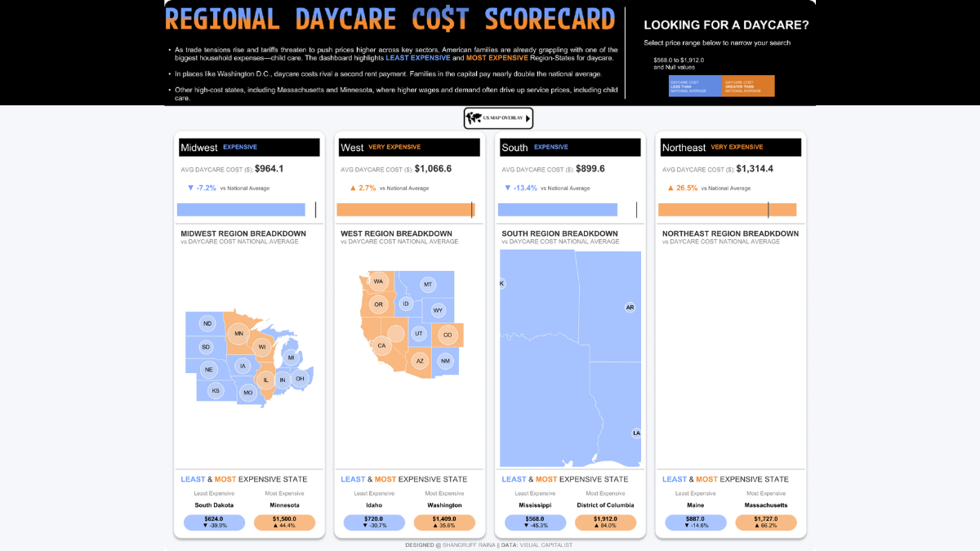
Task: Click the blue Less Than National Average swatch
Action: (694, 87)
